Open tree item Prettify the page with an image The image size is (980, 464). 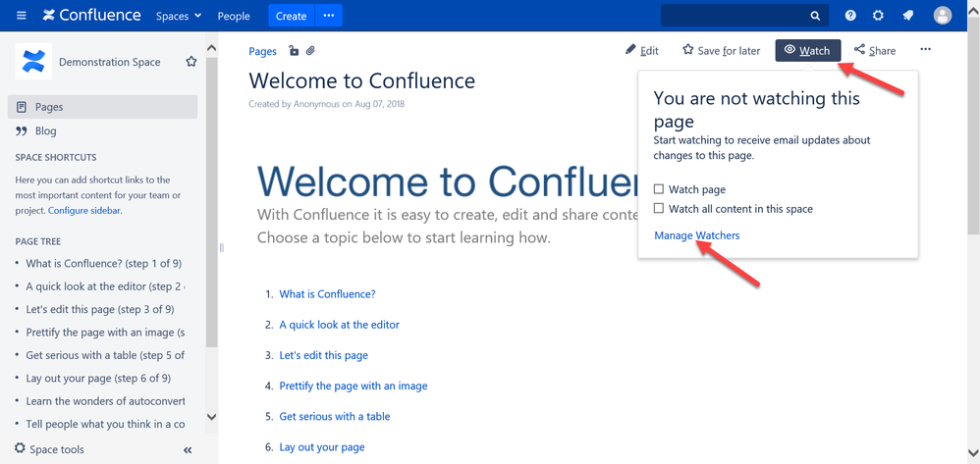click(106, 333)
